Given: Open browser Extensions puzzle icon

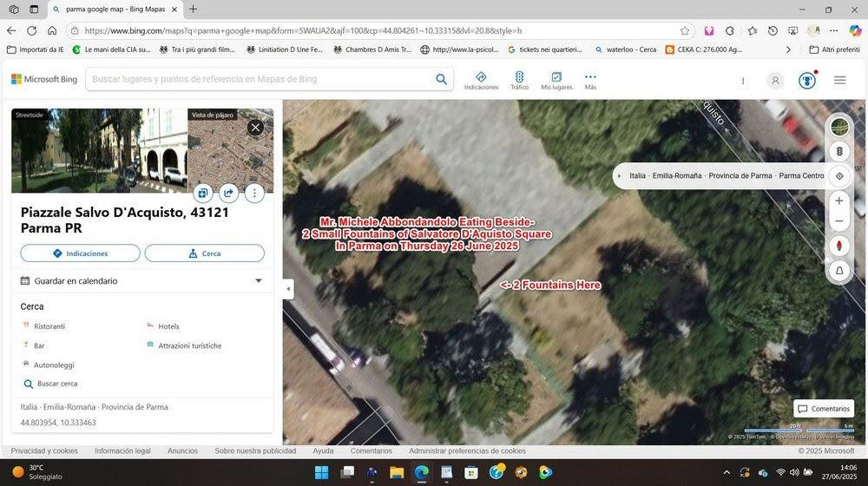Looking at the screenshot, I should pyautogui.click(x=730, y=30).
